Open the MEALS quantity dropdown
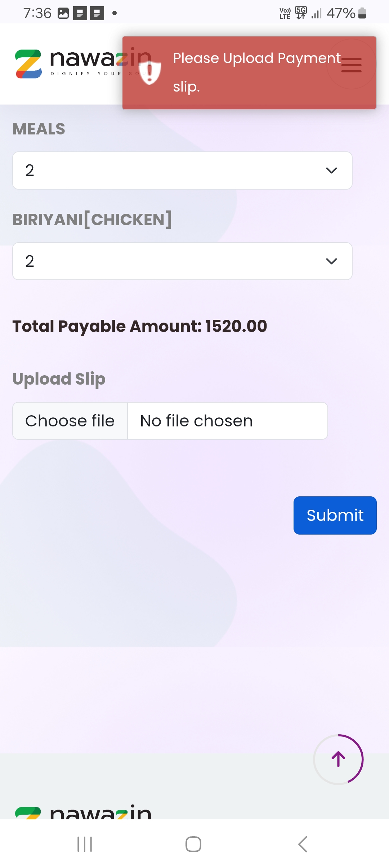The height and width of the screenshot is (868, 389). click(x=182, y=170)
